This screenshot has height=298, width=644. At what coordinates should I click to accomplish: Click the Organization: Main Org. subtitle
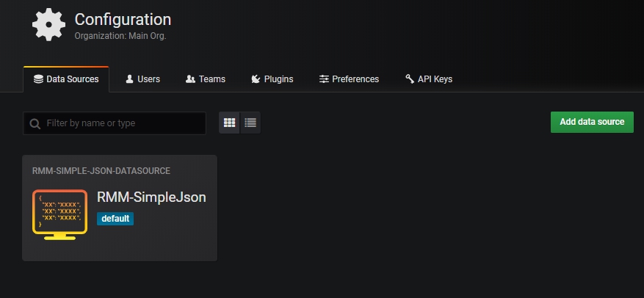[120, 35]
